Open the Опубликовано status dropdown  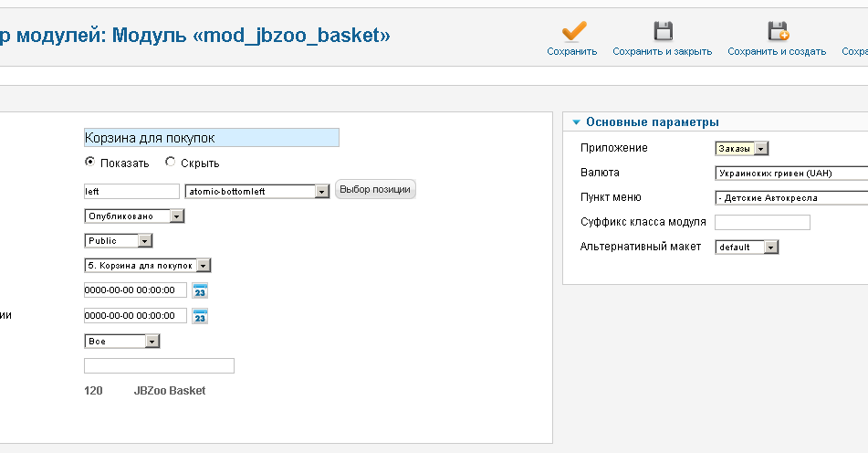point(176,216)
